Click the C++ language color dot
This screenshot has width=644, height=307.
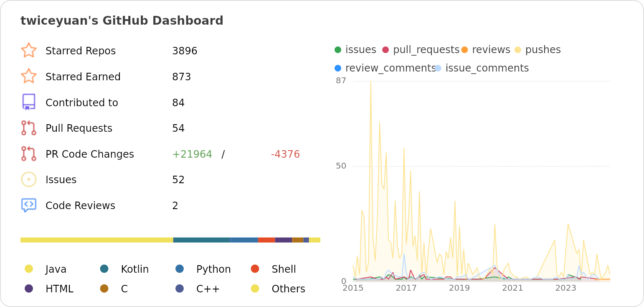pos(180,288)
